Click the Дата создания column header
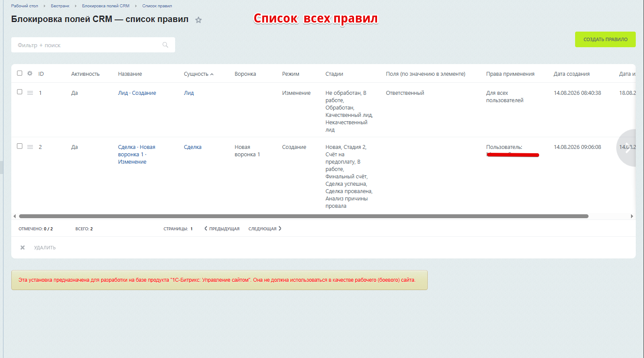Viewport: 644px width, 358px height. click(572, 74)
